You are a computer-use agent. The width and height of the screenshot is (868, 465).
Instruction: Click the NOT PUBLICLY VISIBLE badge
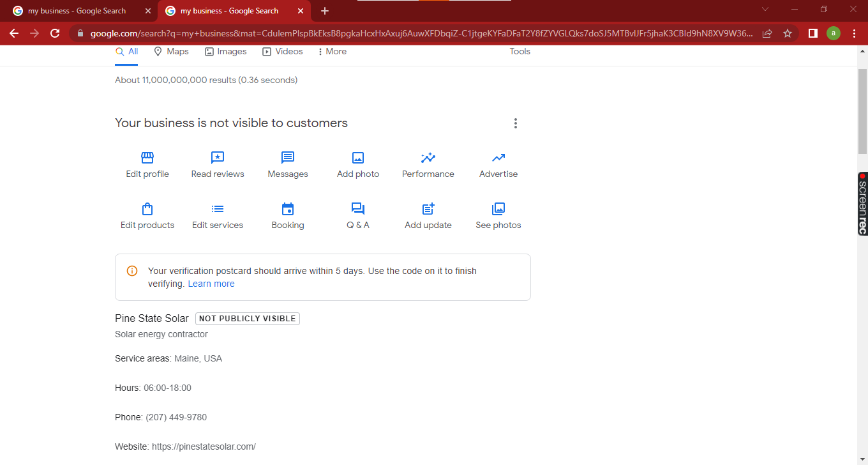[248, 318]
